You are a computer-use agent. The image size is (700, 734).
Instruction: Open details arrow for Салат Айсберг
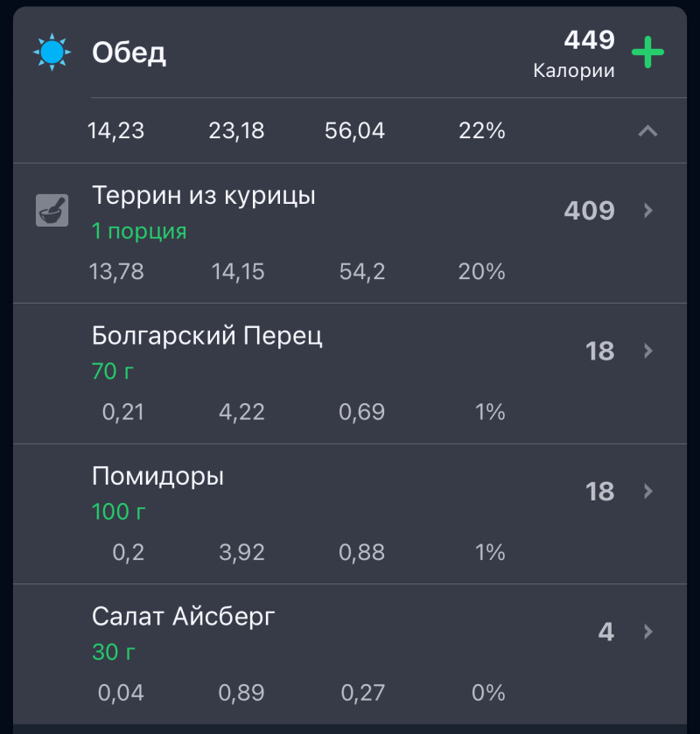(648, 631)
